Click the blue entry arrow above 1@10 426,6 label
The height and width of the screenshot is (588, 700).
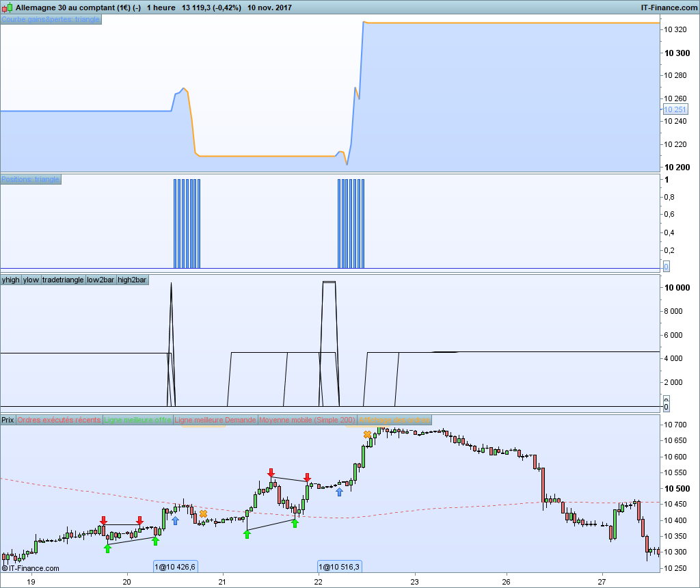click(x=176, y=520)
